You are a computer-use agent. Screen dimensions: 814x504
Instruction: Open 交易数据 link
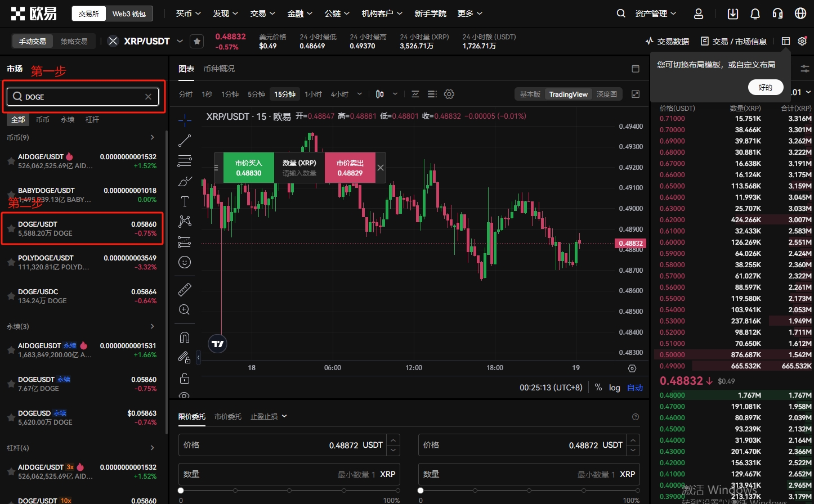pos(668,41)
